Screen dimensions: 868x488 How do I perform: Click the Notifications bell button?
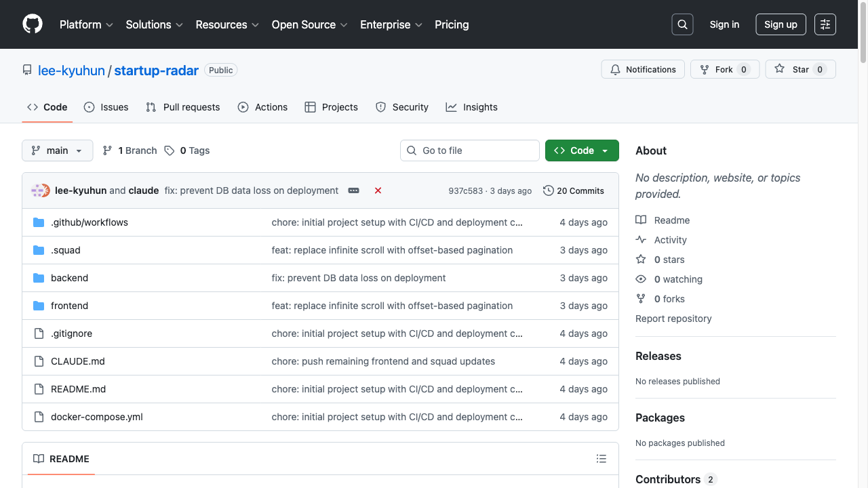(x=643, y=69)
